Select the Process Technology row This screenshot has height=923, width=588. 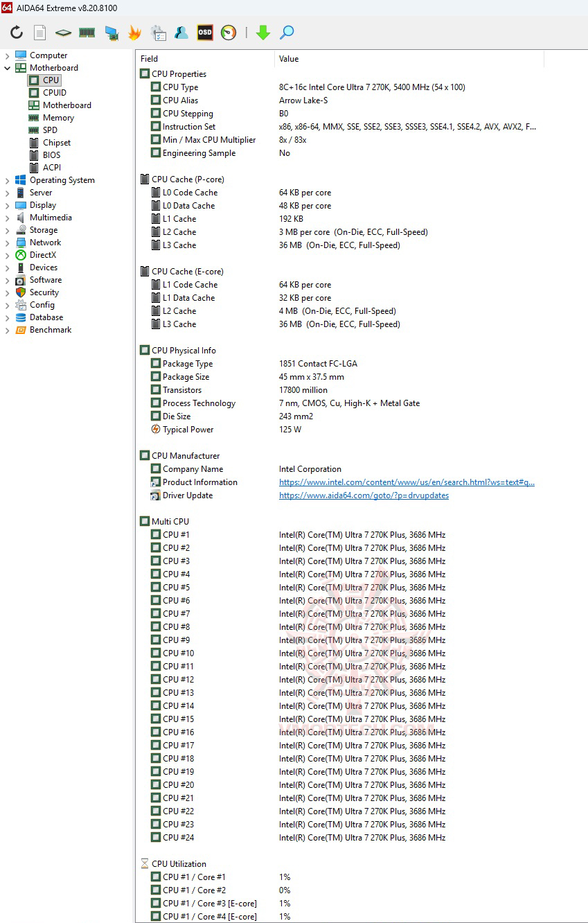339,403
